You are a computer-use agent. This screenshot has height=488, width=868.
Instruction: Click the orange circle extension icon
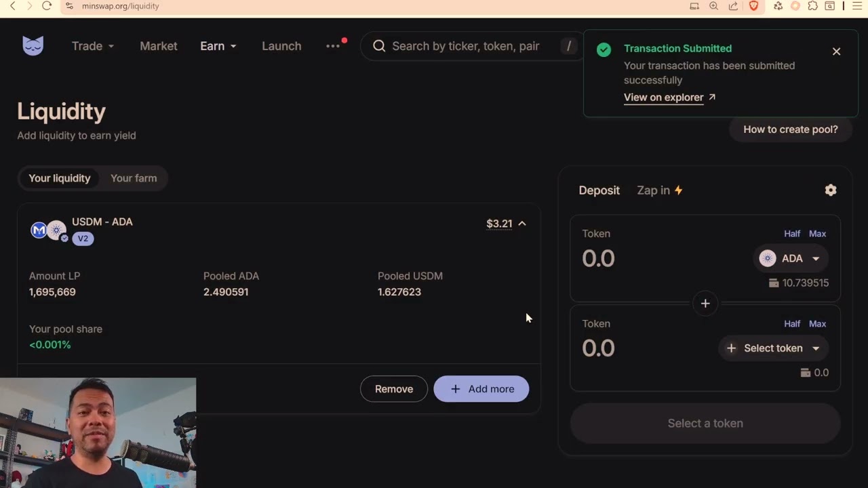click(x=795, y=6)
